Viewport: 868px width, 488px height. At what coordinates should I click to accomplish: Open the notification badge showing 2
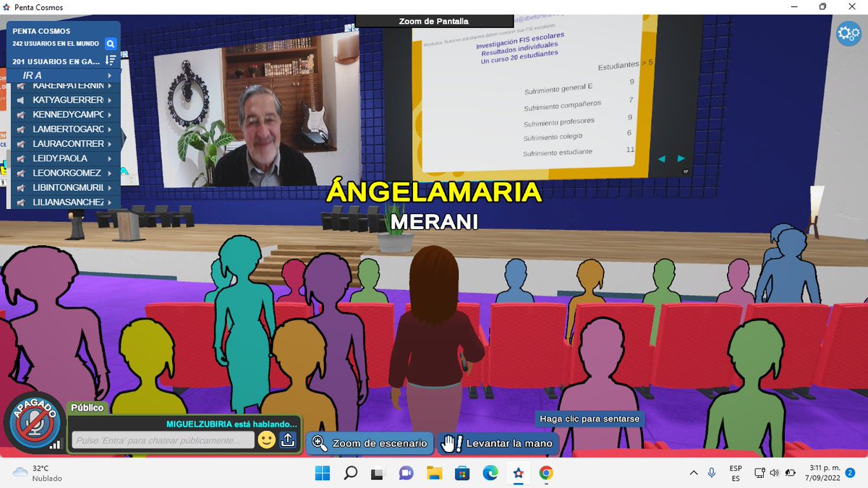851,473
